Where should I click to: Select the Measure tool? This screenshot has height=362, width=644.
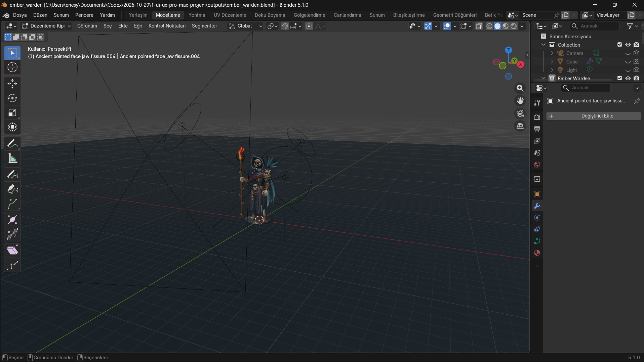[12, 158]
